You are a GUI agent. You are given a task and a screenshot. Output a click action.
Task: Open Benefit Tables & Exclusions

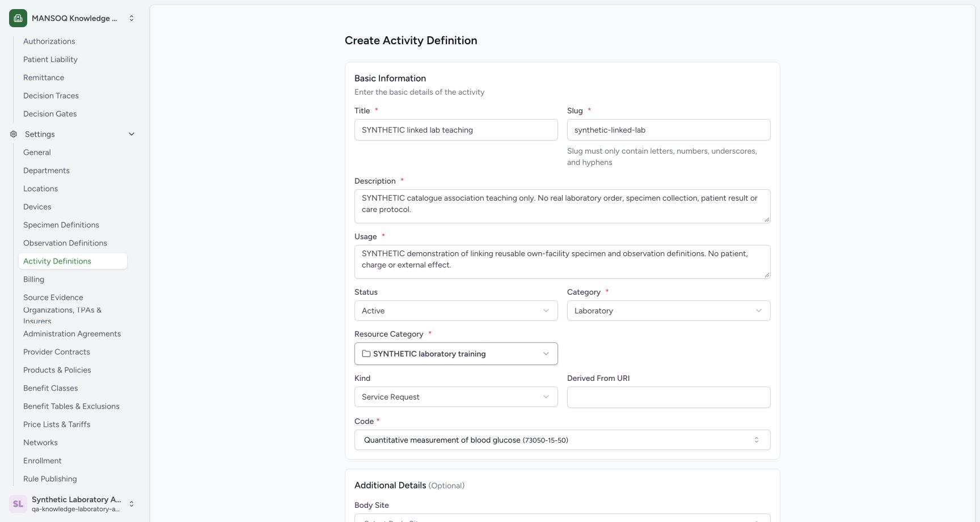(x=73, y=406)
